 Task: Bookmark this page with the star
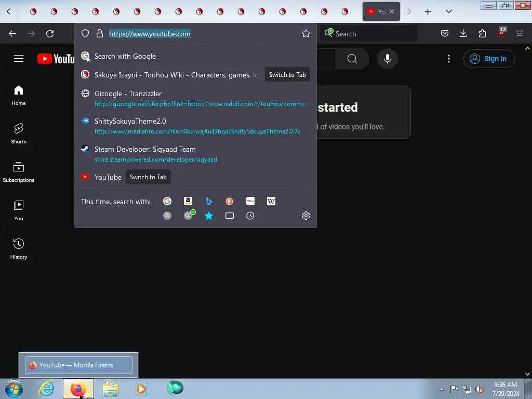click(305, 33)
